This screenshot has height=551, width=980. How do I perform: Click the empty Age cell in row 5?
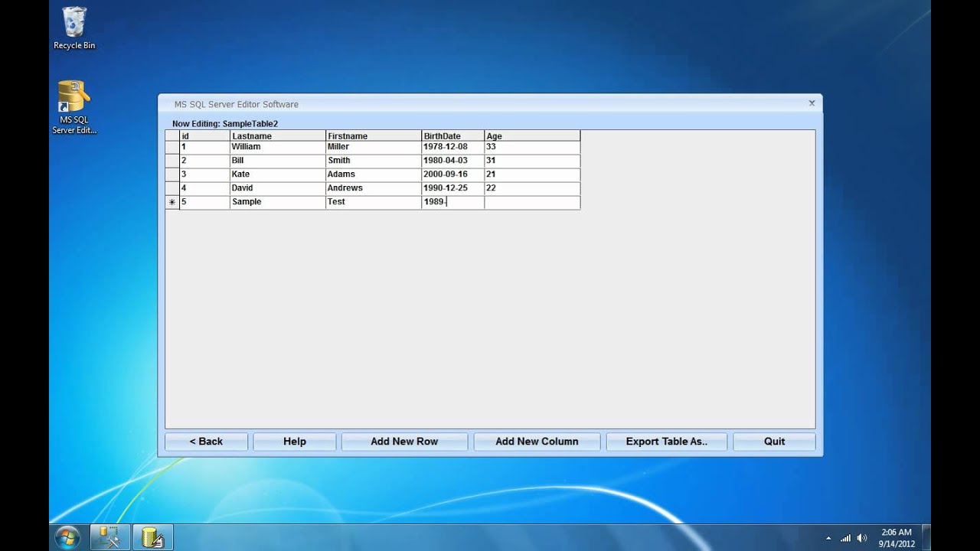[x=532, y=202]
